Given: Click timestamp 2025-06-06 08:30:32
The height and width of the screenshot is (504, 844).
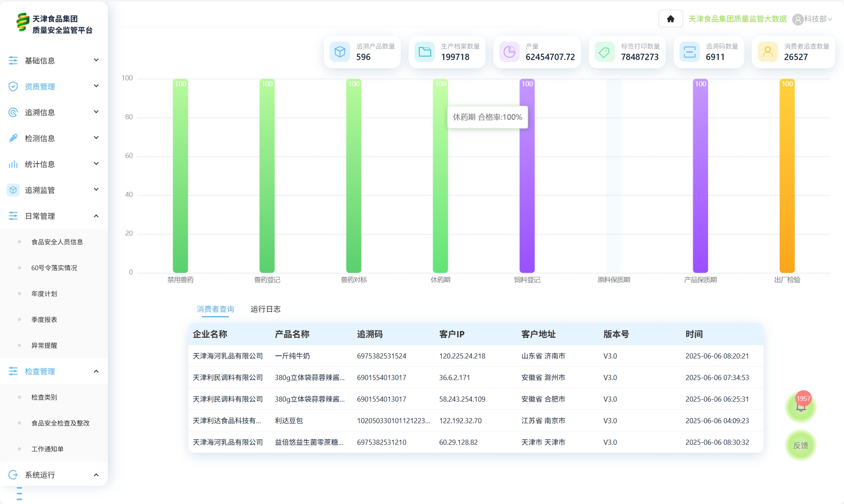Looking at the screenshot, I should click(x=717, y=442).
